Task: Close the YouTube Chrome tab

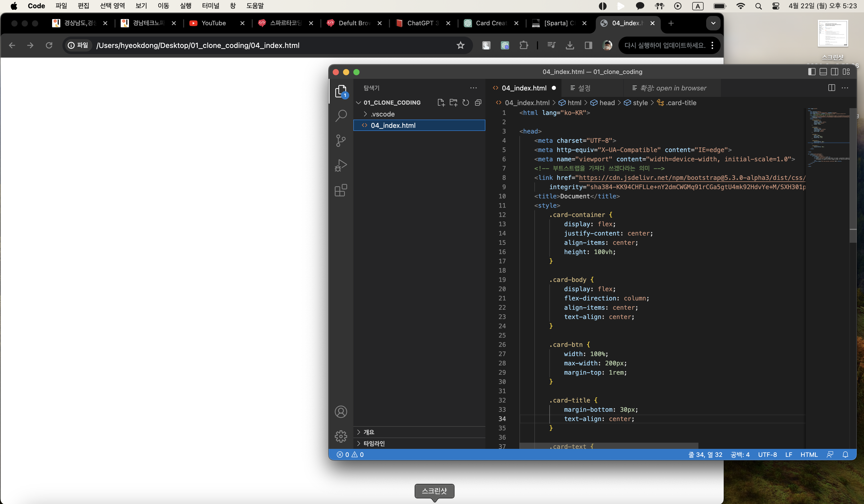Action: pyautogui.click(x=242, y=23)
